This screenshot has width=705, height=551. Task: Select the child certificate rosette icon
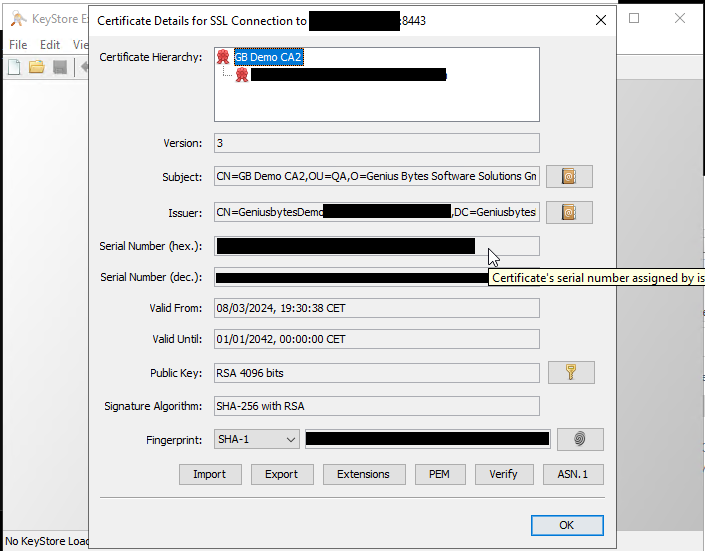click(x=242, y=75)
